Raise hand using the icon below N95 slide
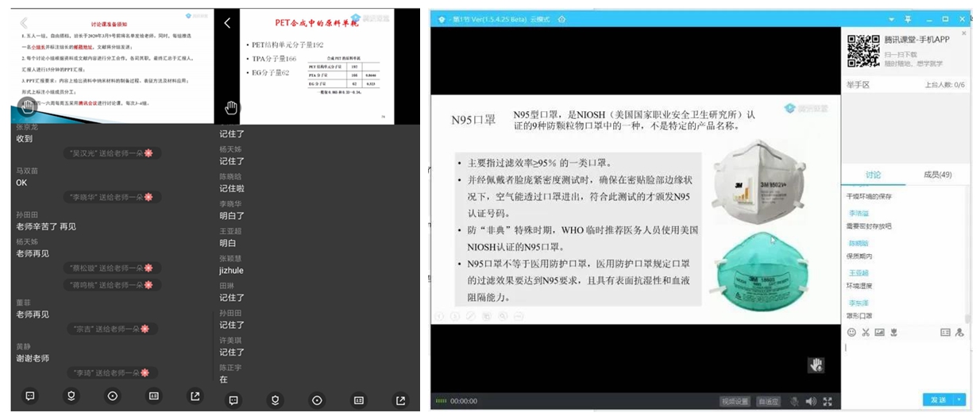This screenshot has height=420, width=980. click(816, 364)
